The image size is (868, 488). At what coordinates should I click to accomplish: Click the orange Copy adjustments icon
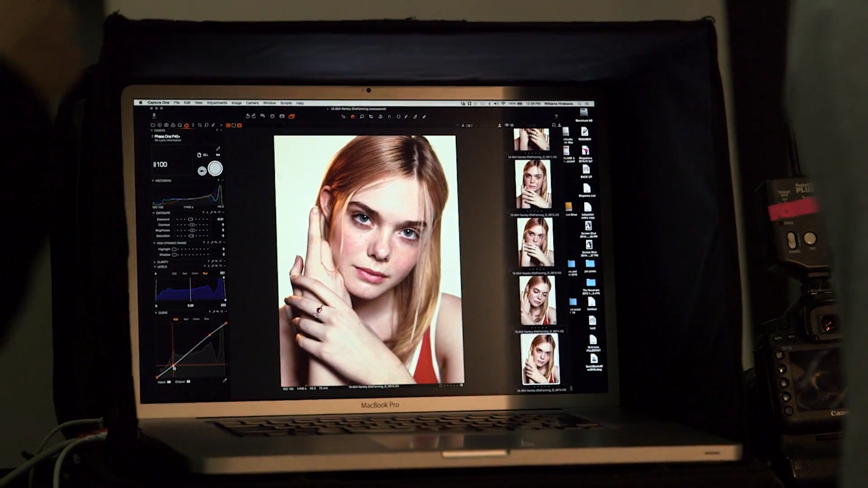292,116
